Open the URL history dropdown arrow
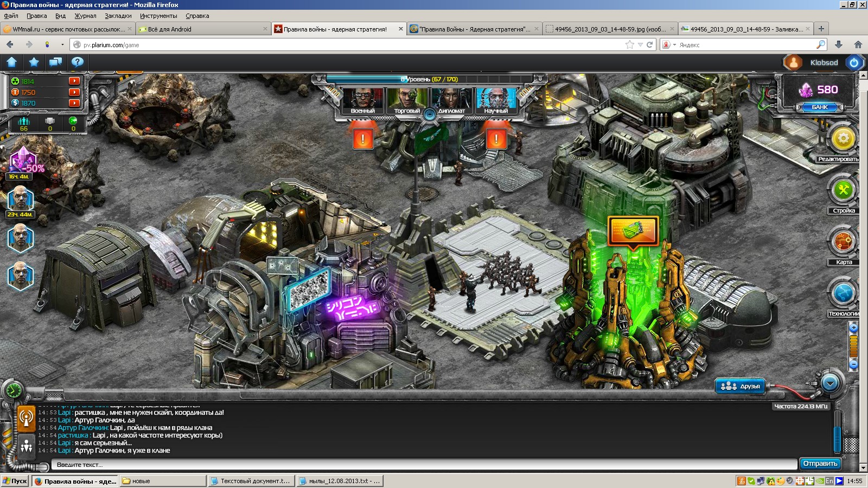The image size is (868, 488). coord(640,44)
